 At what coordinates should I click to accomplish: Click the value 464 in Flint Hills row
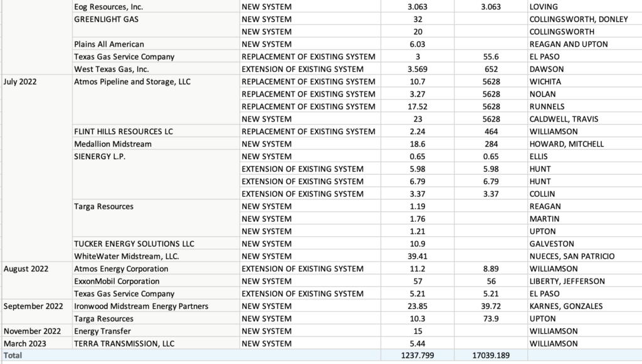pos(491,132)
